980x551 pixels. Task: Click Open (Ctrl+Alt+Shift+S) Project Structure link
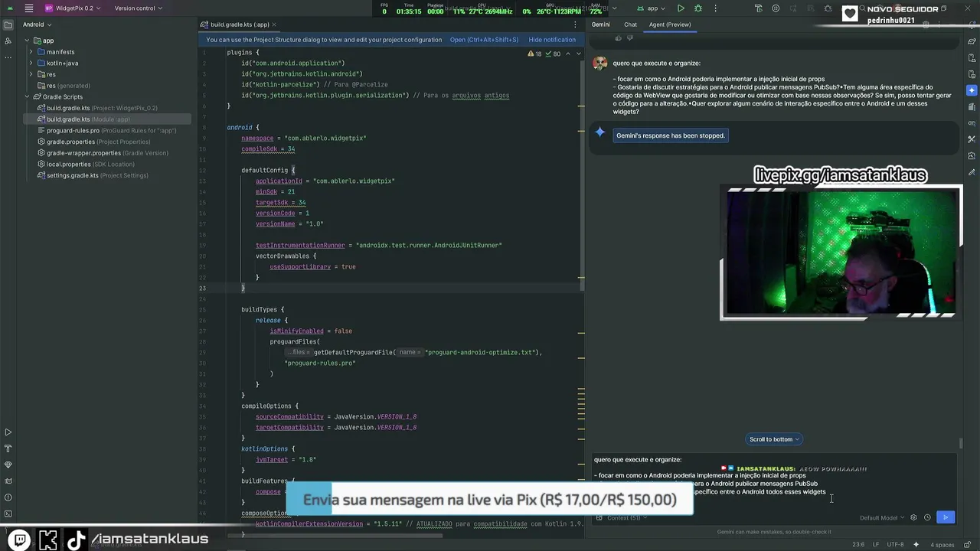point(484,40)
